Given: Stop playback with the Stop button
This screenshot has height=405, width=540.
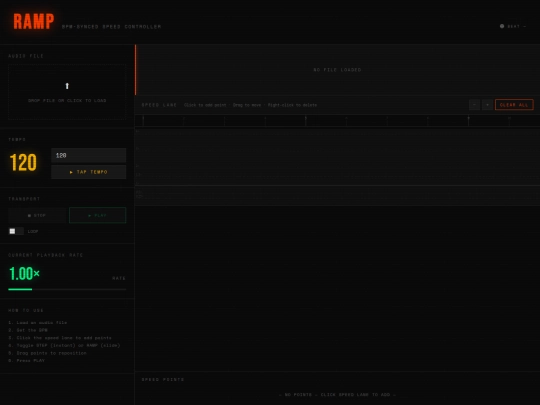Looking at the screenshot, I should click(37, 215).
